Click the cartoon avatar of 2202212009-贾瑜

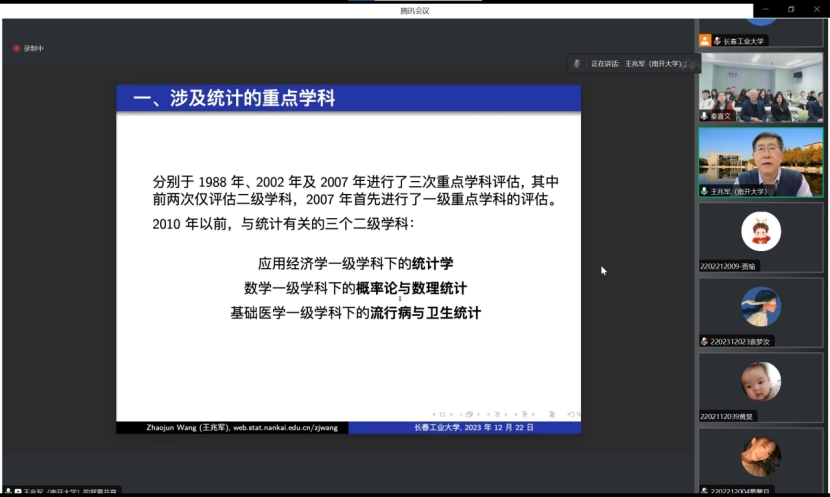coord(761,233)
